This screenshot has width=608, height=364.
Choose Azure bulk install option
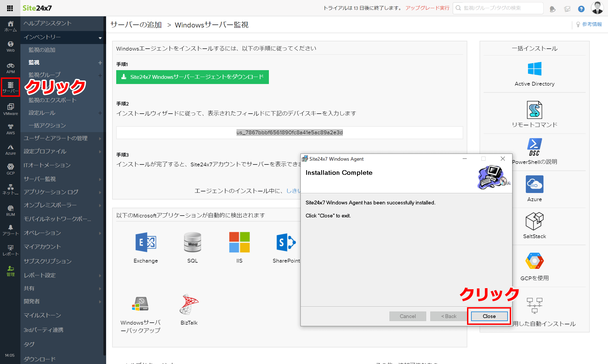(x=535, y=188)
